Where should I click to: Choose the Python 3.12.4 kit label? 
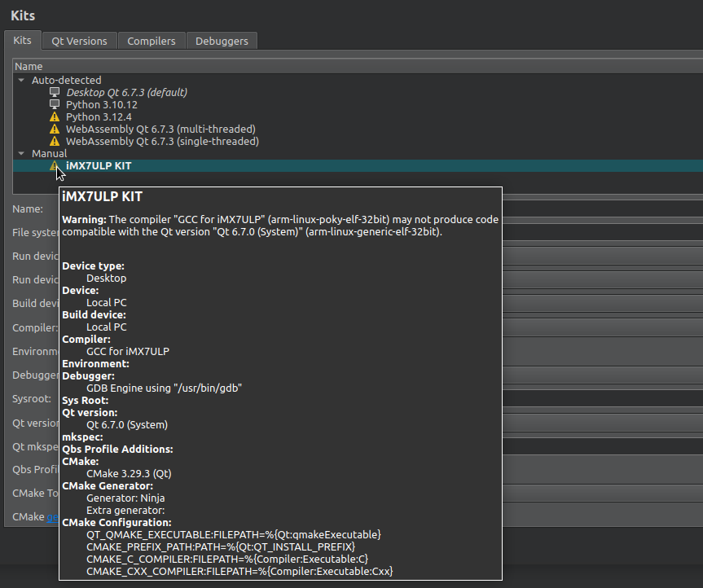point(98,117)
